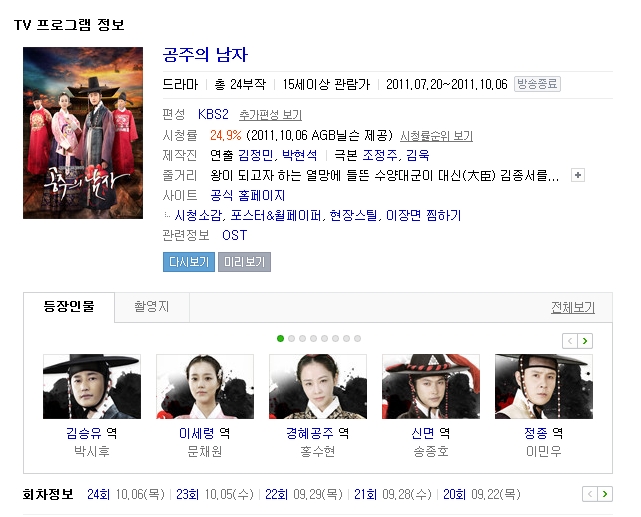Click the drama poster image
Screen dimensions: 641x517
(83, 133)
